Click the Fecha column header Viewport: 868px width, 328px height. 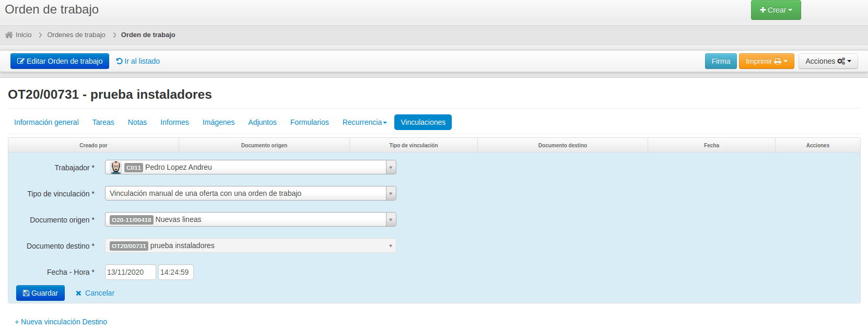click(711, 145)
